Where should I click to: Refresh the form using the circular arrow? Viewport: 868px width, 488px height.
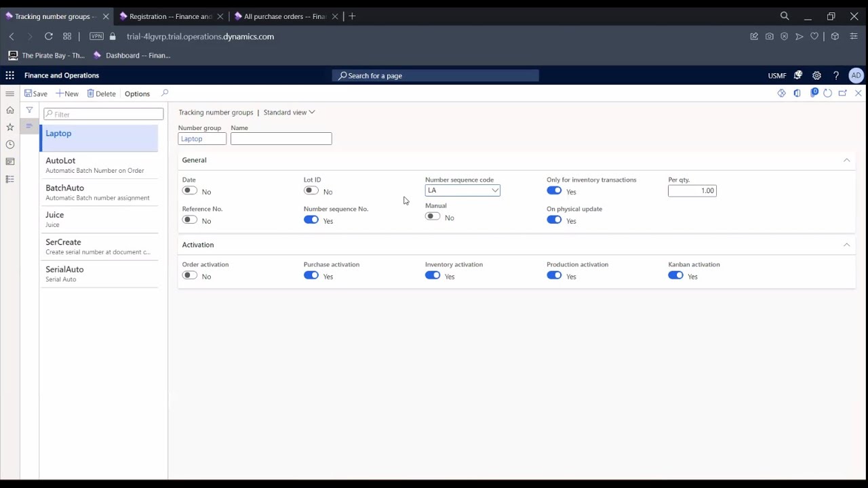coord(828,94)
